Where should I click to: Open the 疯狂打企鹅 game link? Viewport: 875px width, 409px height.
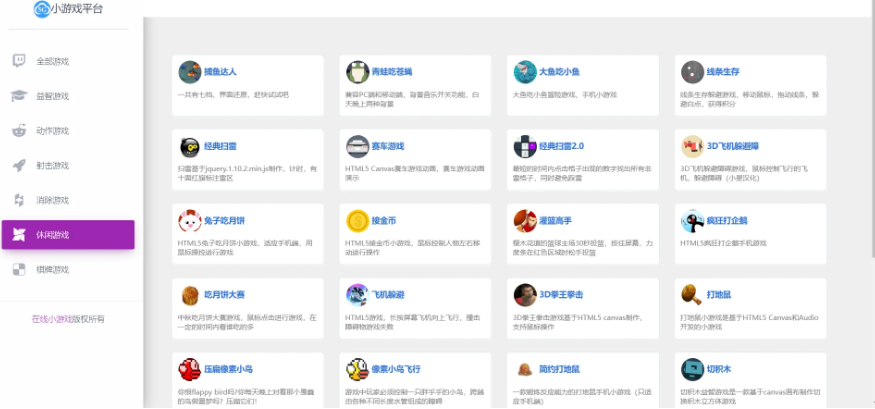click(726, 221)
